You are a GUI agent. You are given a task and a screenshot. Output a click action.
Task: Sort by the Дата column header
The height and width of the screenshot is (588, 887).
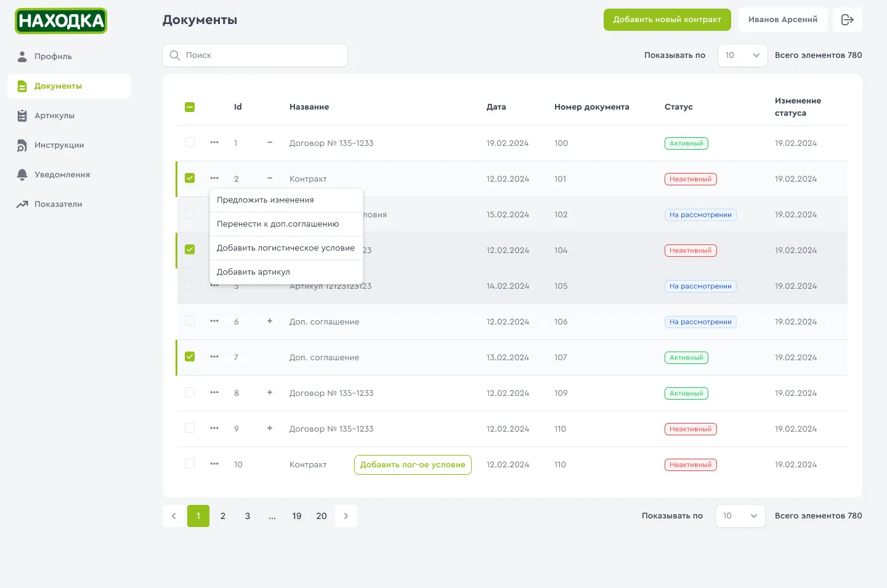pos(496,107)
